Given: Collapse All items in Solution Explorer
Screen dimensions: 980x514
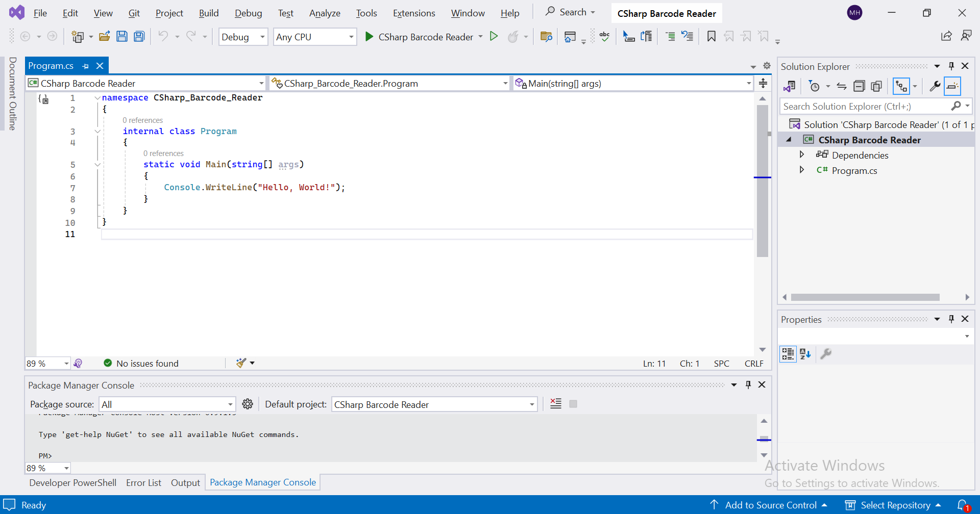Looking at the screenshot, I should (860, 86).
